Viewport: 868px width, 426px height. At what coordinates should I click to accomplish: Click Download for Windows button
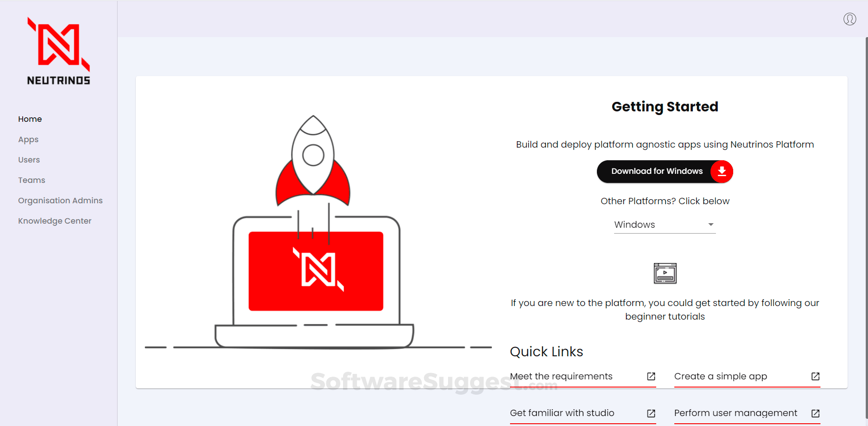click(x=664, y=172)
